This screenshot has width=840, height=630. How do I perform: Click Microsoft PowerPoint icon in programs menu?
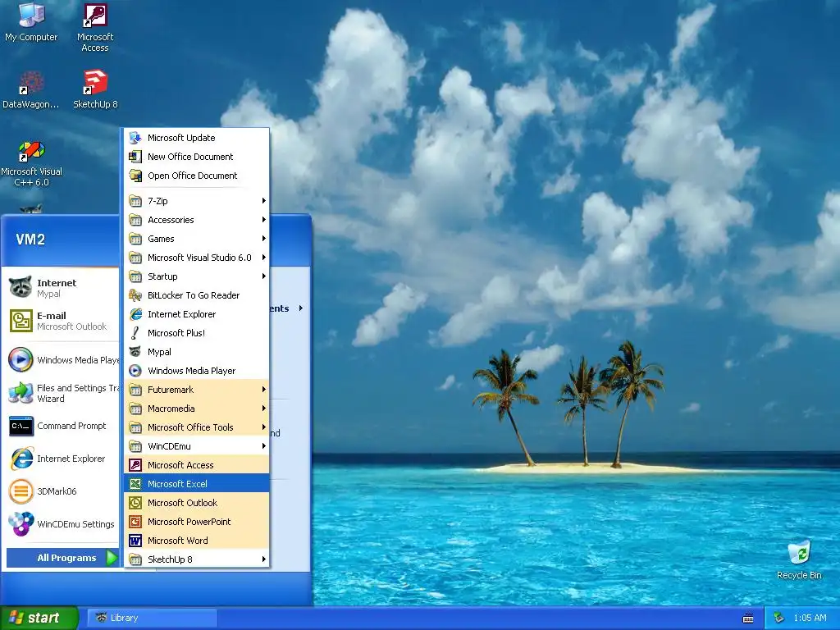click(135, 521)
